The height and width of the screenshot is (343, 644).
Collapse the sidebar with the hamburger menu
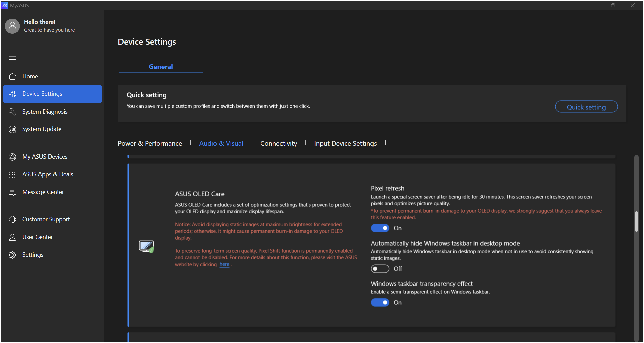(12, 58)
